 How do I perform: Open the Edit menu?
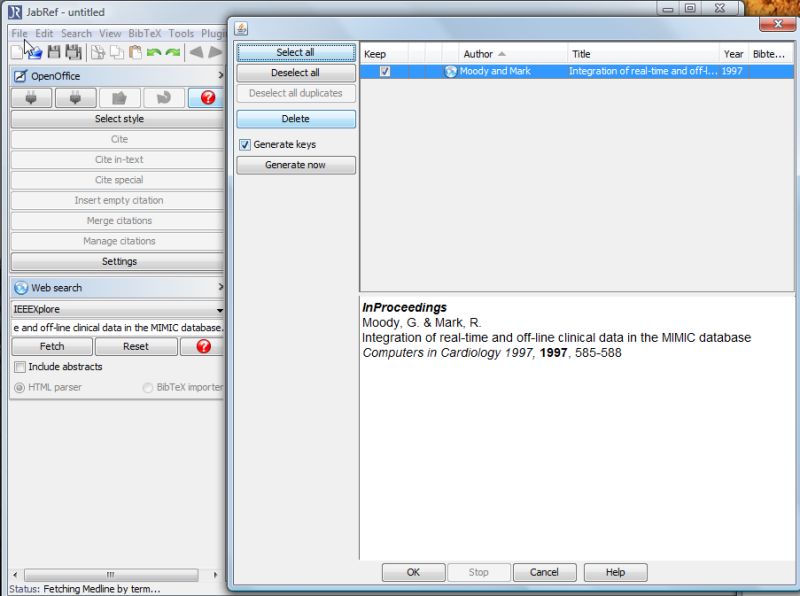[44, 34]
